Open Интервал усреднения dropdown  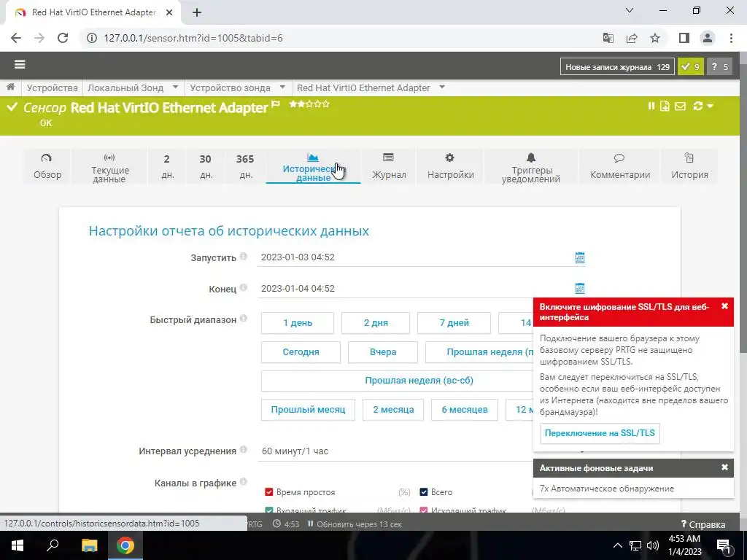pos(396,451)
